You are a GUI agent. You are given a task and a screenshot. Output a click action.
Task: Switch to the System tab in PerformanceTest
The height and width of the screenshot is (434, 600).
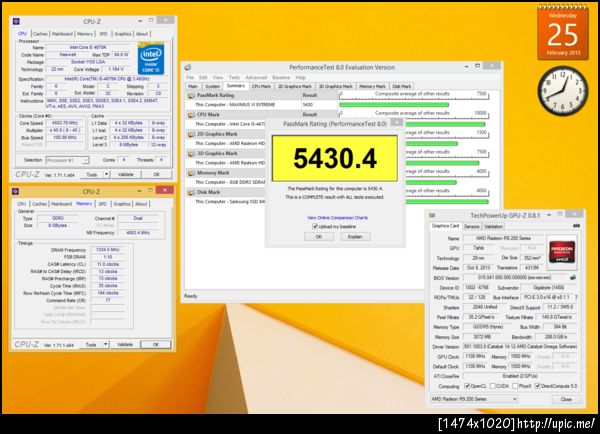click(x=212, y=86)
